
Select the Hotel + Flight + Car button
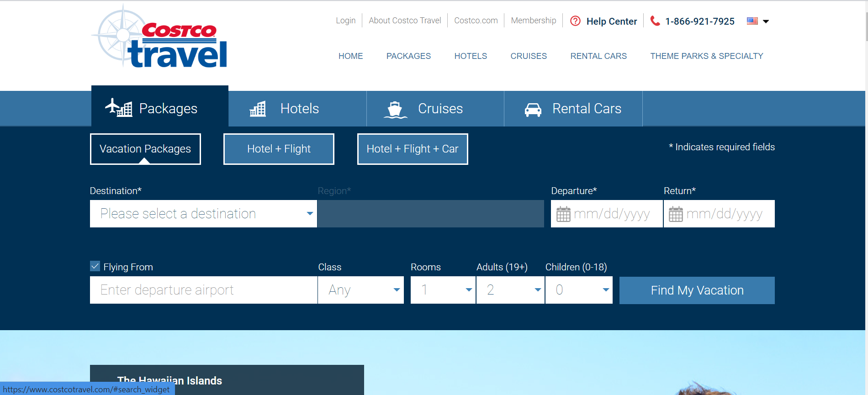pyautogui.click(x=413, y=149)
